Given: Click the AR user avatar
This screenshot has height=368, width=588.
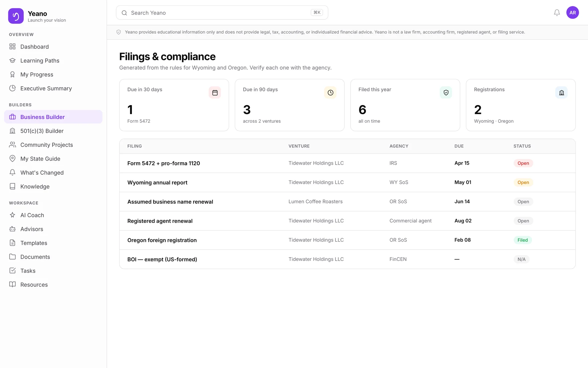Looking at the screenshot, I should 572,13.
